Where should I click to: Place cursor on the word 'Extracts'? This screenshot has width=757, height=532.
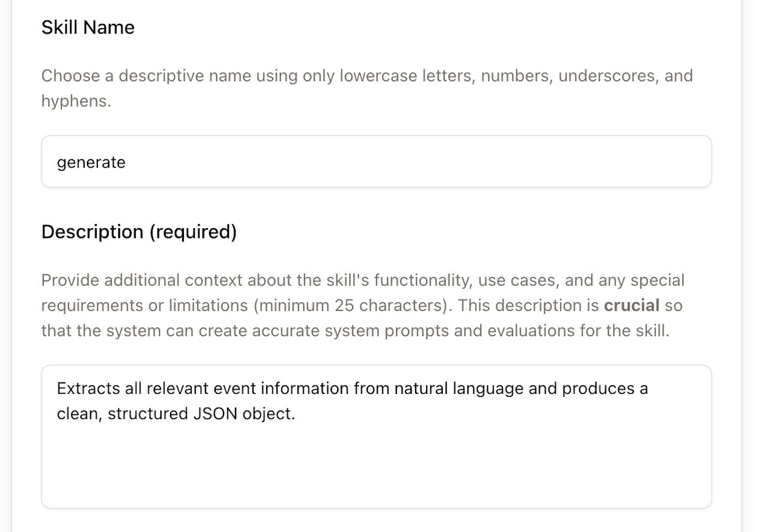coord(82,388)
